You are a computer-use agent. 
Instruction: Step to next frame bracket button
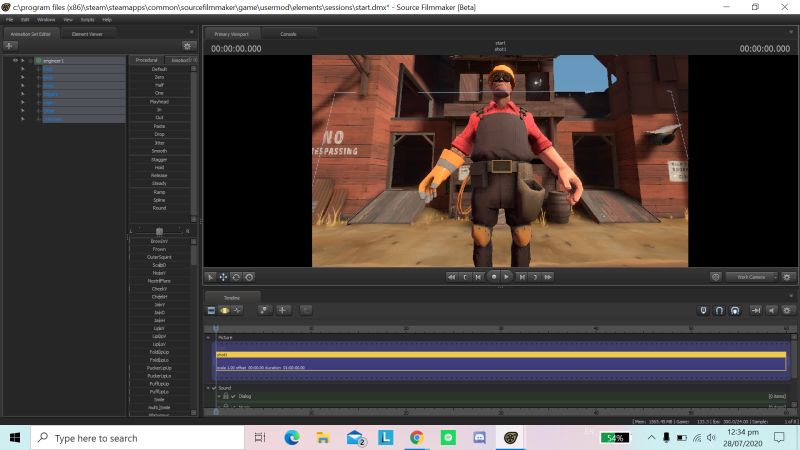pyautogui.click(x=535, y=277)
